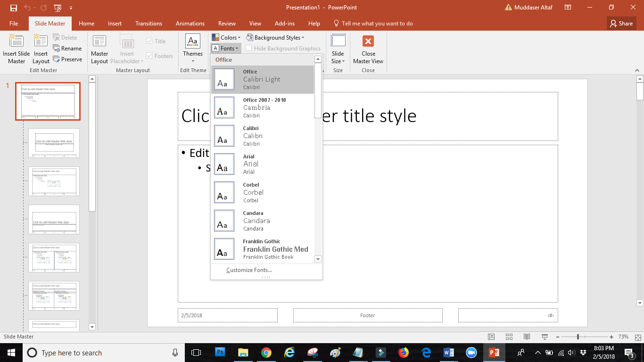The width and height of the screenshot is (644, 362).
Task: Select the Title Slide layout thumbnail
Action: coord(54,143)
